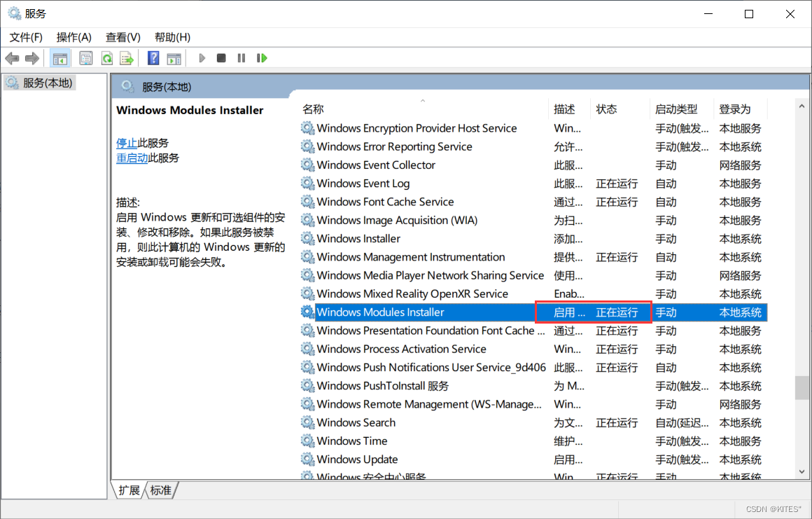Select Windows Push Notifications User Service_9d406
This screenshot has width=812, height=519.
pyautogui.click(x=431, y=367)
